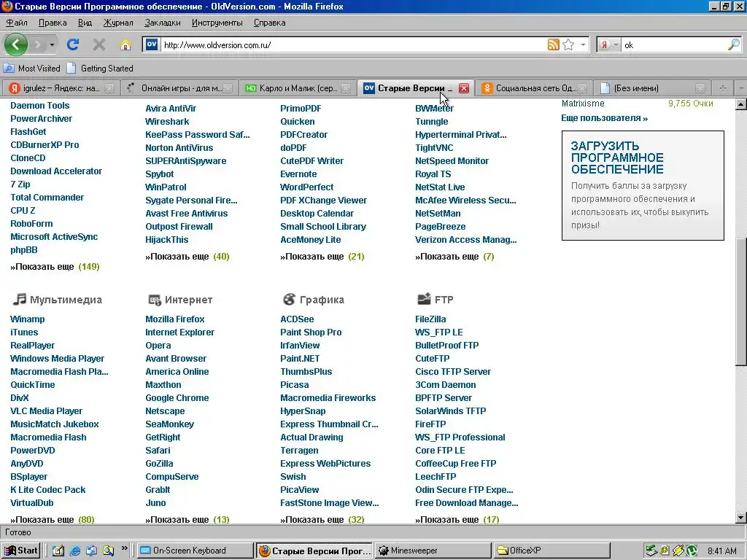Click the Интернет category icon
The image size is (747, 560).
click(155, 300)
